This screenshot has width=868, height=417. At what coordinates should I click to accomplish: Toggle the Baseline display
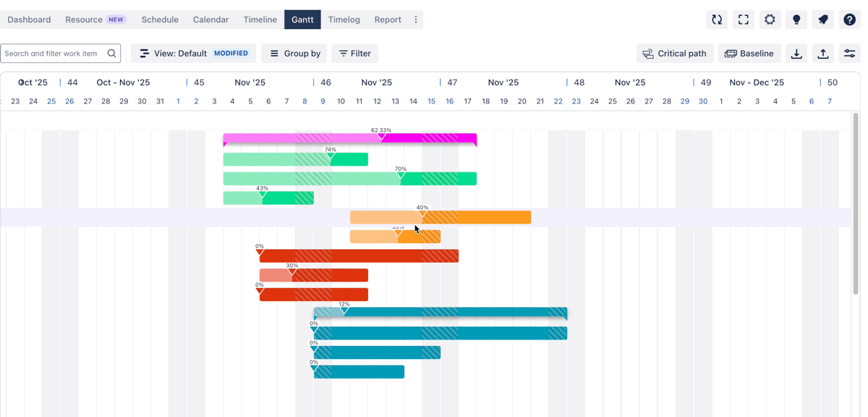[749, 54]
